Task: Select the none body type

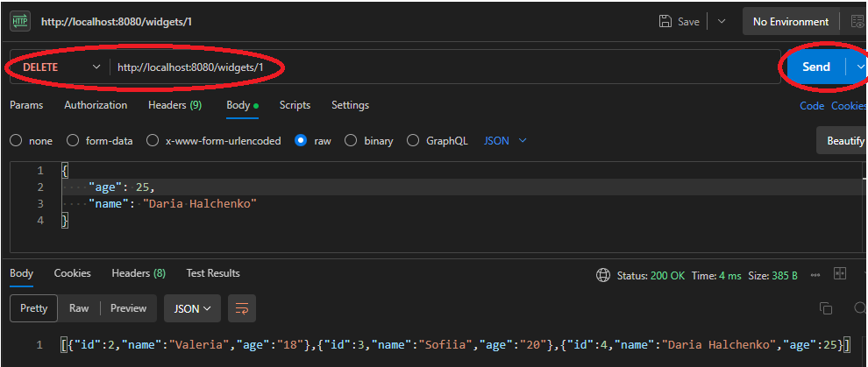Action: pyautogui.click(x=16, y=141)
